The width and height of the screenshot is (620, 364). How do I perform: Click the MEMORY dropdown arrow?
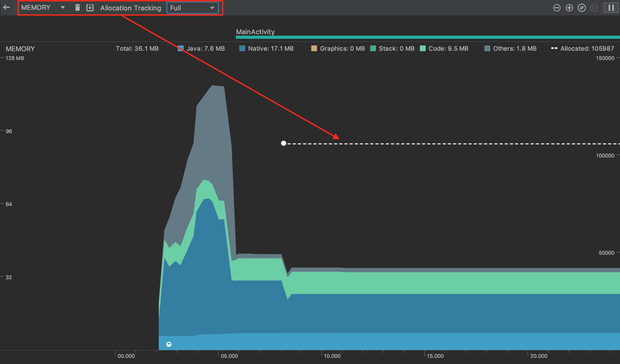(x=63, y=7)
